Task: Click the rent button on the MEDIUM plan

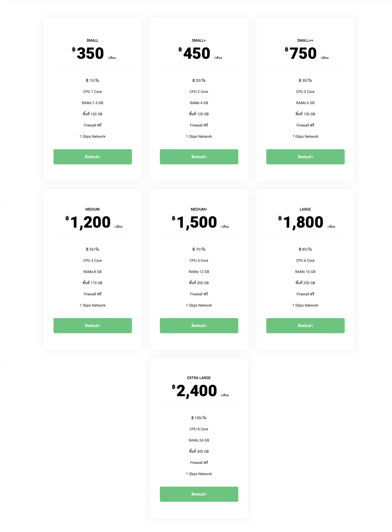Action: 92,326
